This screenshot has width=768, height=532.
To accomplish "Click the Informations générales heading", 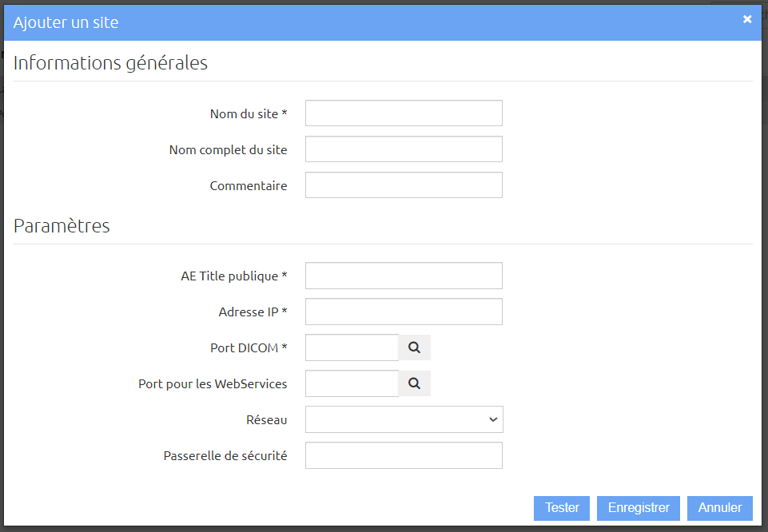I will (110, 63).
